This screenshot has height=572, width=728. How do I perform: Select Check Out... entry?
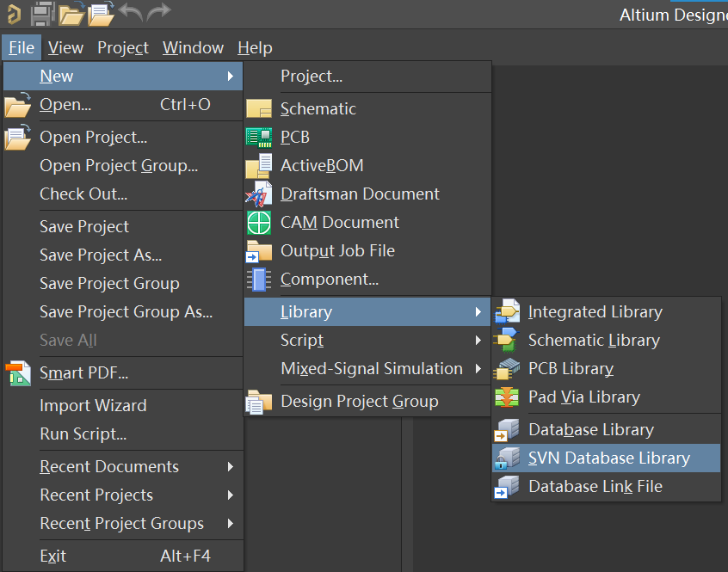point(123,194)
